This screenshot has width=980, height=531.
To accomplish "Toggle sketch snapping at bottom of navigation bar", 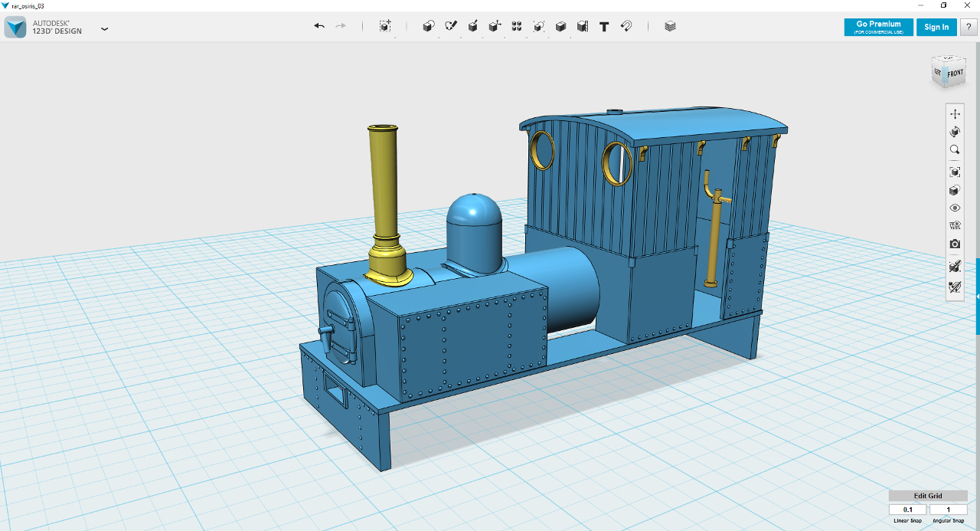I will tap(955, 287).
